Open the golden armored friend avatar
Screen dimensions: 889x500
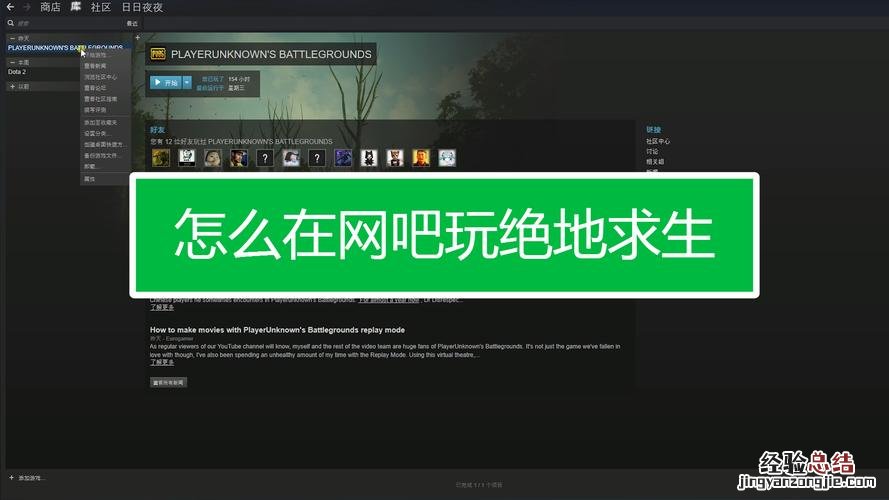tap(160, 158)
